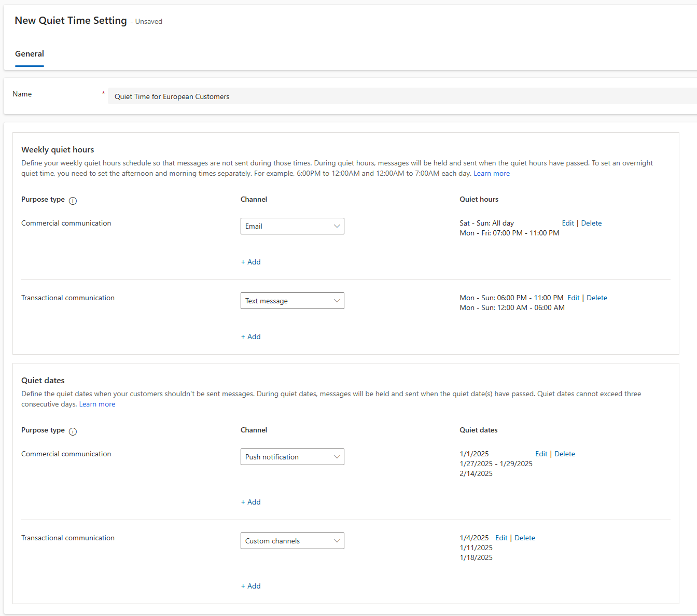Screen dimensions: 697x616
Task: Edit the Sat - Sun All day quiet hours
Action: click(x=567, y=223)
